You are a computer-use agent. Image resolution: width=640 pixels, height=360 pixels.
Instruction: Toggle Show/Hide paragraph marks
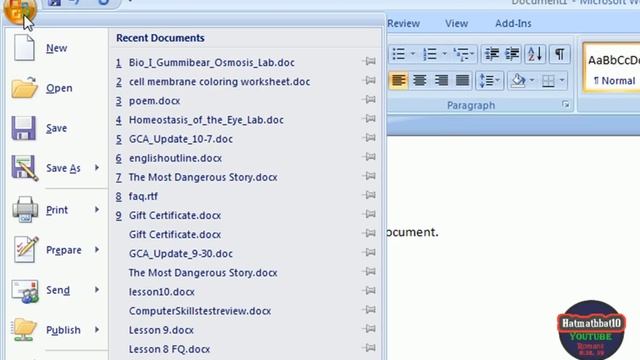click(560, 54)
